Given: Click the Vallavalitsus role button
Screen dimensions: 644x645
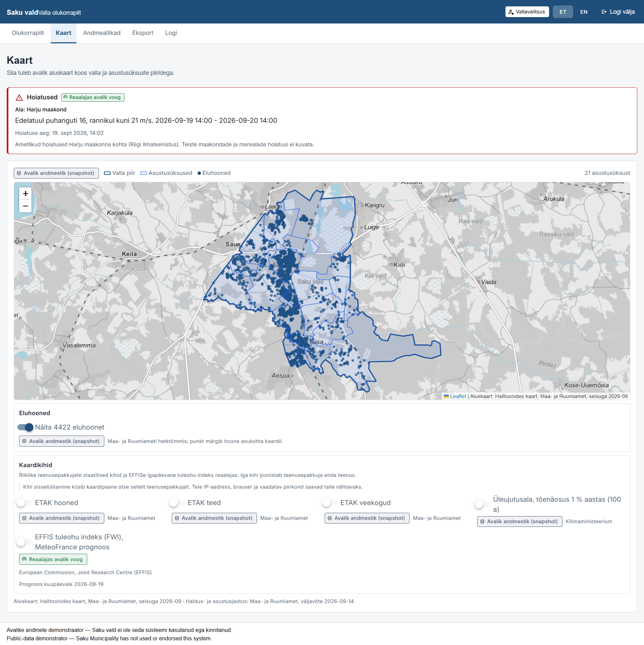Looking at the screenshot, I should tap(527, 12).
